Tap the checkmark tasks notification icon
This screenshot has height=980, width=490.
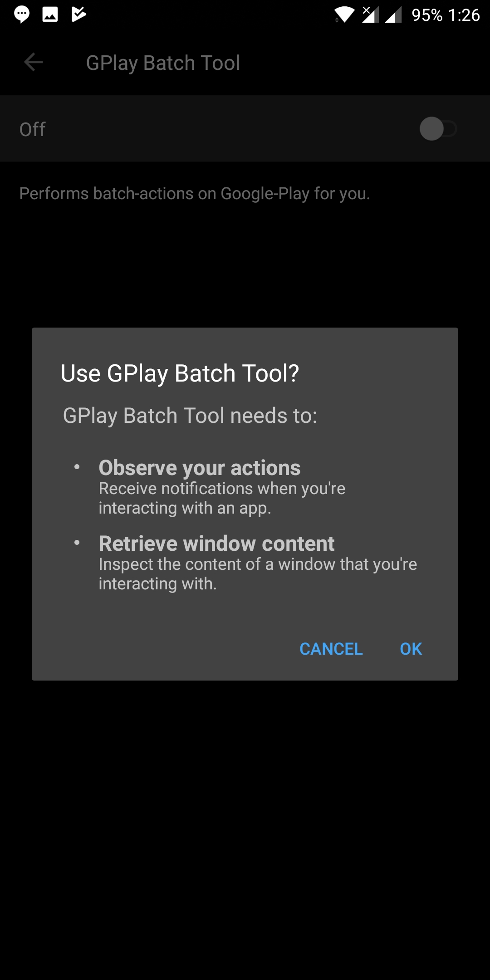(x=79, y=15)
